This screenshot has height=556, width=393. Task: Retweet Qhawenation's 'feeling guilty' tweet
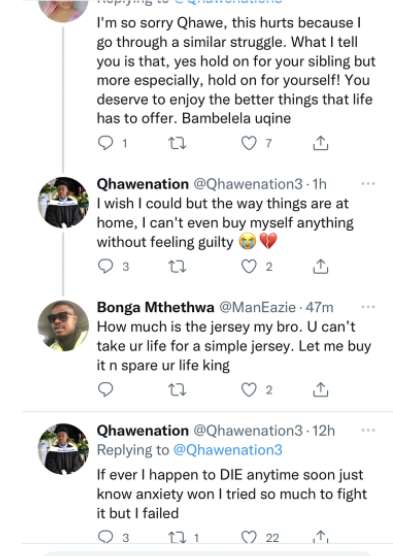tap(177, 266)
